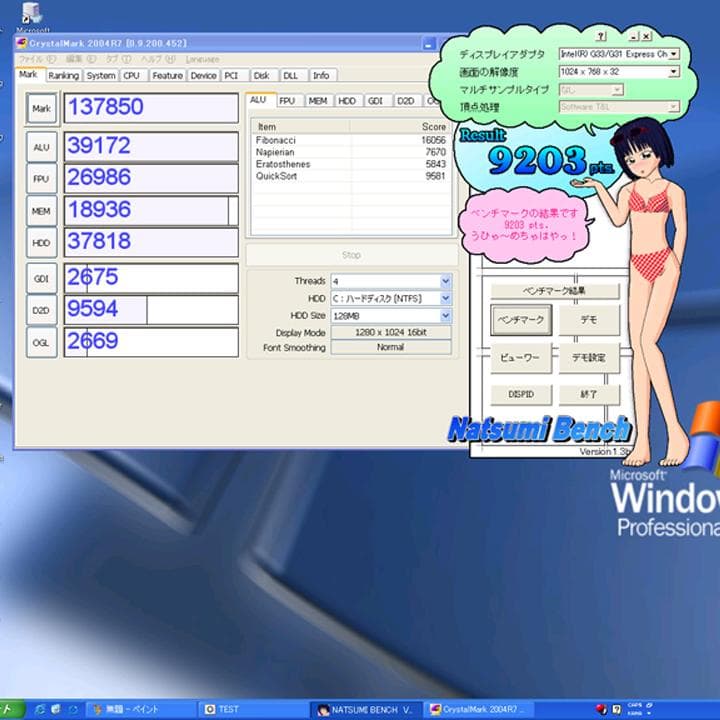Open the Language menu
This screenshot has width=720, height=720.
pos(202,59)
